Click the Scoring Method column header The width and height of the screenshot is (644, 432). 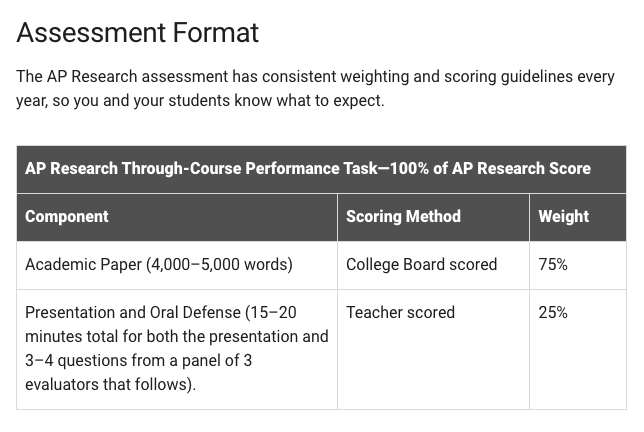[433, 217]
